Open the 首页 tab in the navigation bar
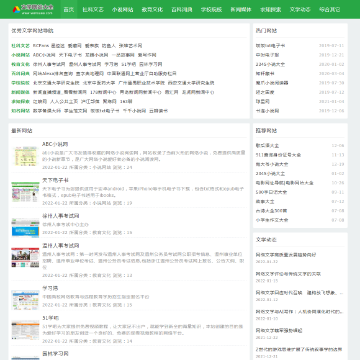 point(69,9)
